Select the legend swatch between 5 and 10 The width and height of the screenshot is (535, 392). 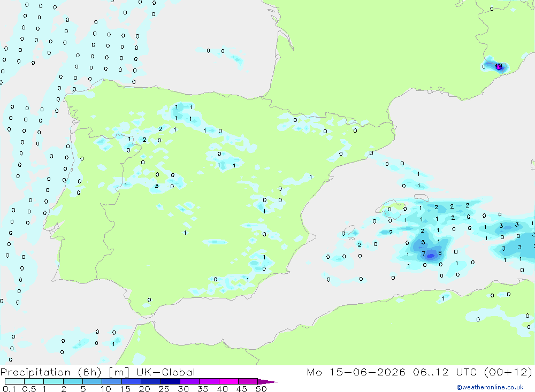(x=93, y=381)
